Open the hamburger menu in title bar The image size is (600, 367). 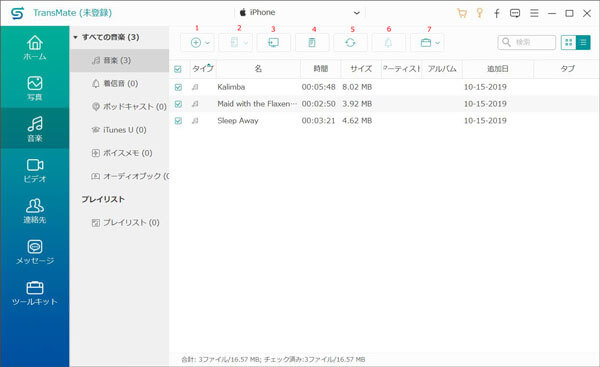click(534, 13)
